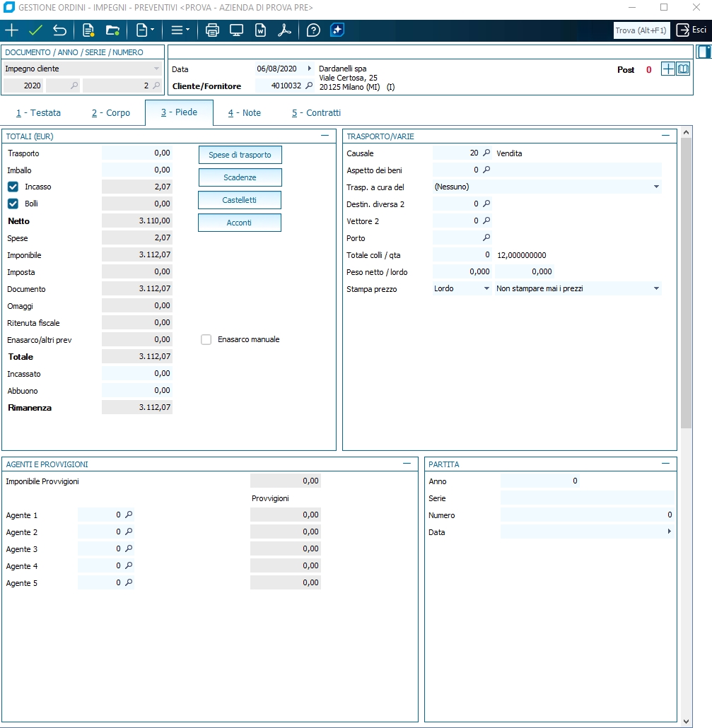Open the Non stampare mai i prezzi dropdown

pyautogui.click(x=656, y=289)
